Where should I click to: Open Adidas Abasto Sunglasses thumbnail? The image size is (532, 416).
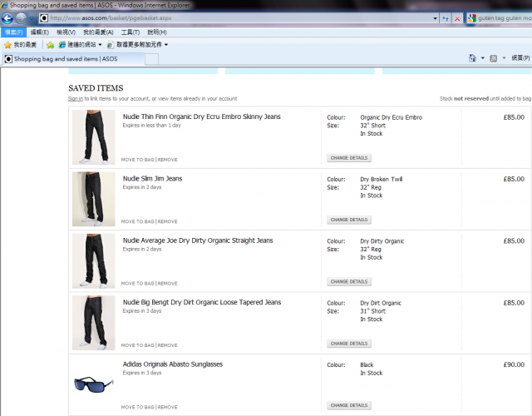tap(93, 384)
